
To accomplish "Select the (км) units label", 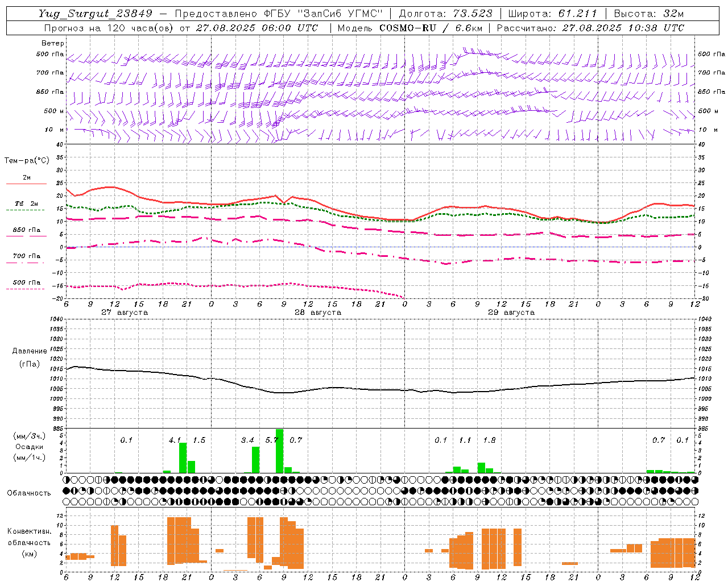I will click(30, 554).
